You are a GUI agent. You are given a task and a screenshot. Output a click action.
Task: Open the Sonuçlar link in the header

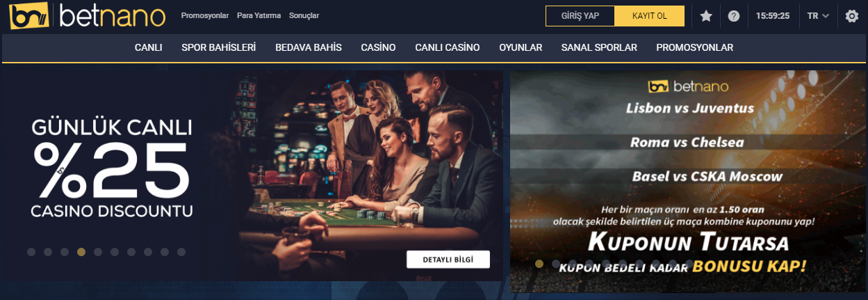pos(304,15)
